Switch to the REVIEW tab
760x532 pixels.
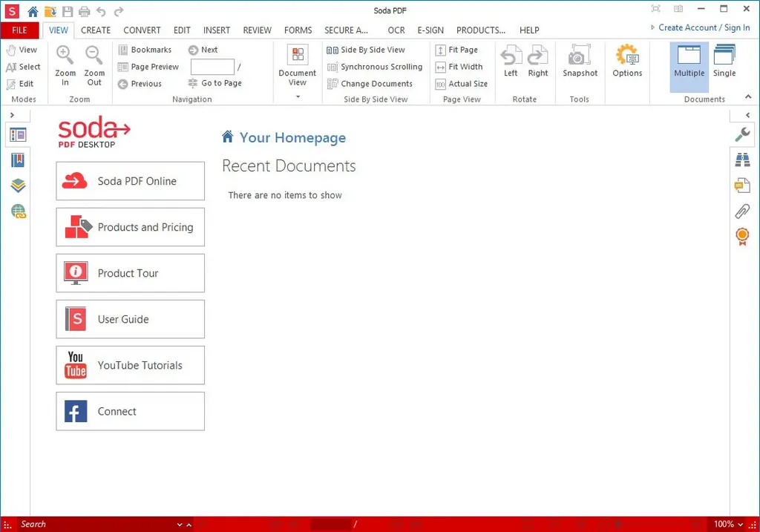(257, 30)
